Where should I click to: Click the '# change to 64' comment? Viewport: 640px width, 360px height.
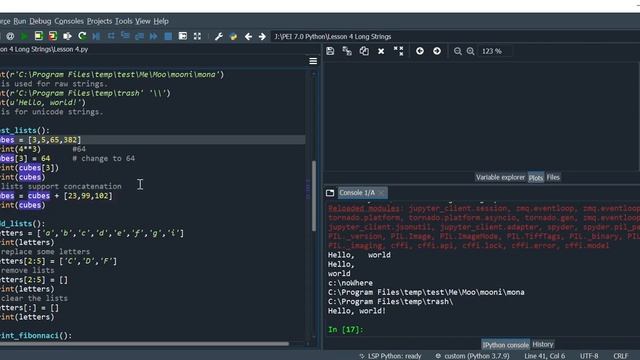103,158
